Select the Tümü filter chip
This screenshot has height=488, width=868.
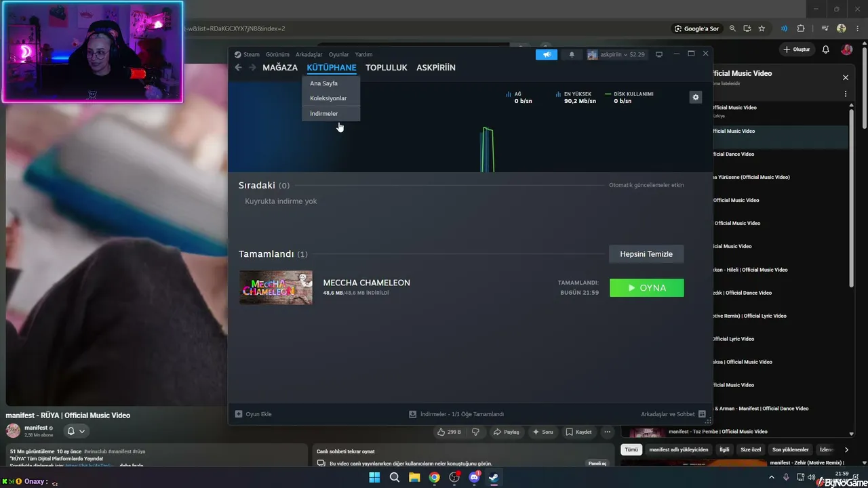click(631, 449)
